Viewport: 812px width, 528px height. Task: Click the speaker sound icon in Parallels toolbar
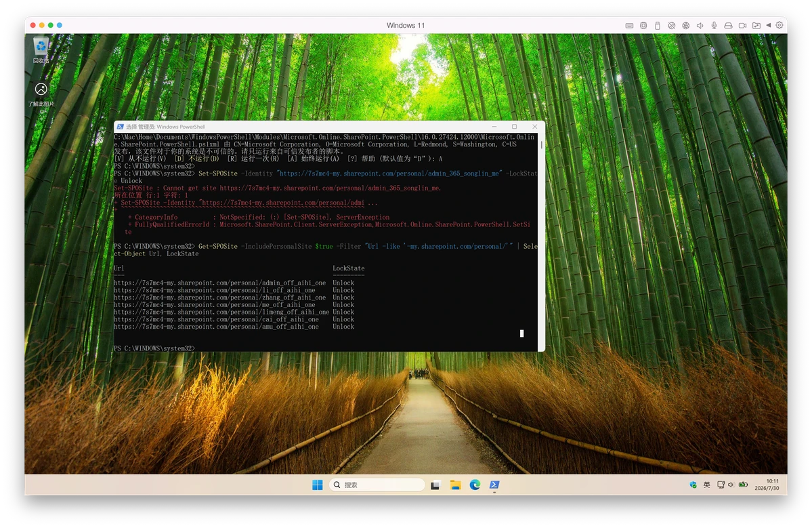[700, 25]
